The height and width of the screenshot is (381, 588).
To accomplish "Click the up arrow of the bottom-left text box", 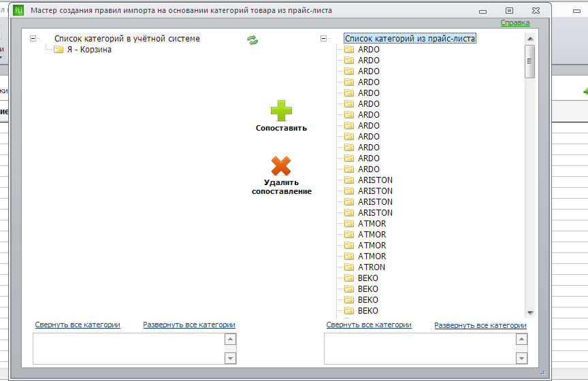I will (230, 339).
